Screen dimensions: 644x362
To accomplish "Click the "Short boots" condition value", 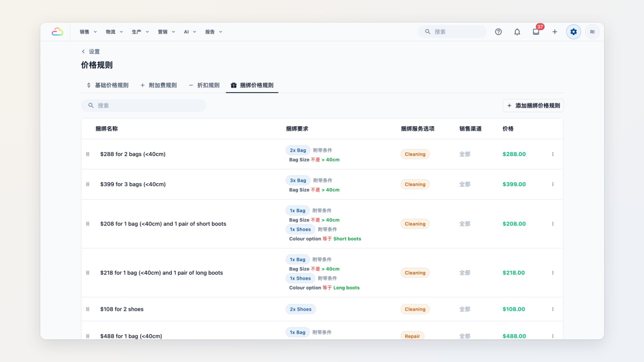I will point(347,239).
